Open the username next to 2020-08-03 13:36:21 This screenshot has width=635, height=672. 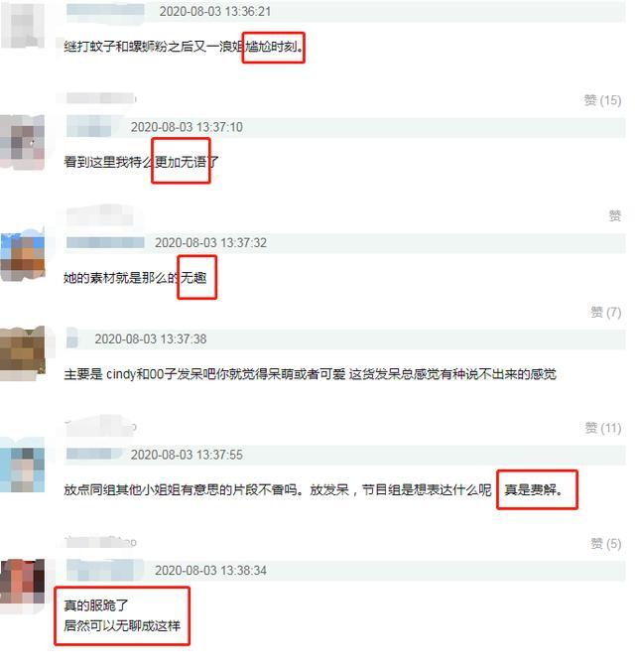(105, 10)
